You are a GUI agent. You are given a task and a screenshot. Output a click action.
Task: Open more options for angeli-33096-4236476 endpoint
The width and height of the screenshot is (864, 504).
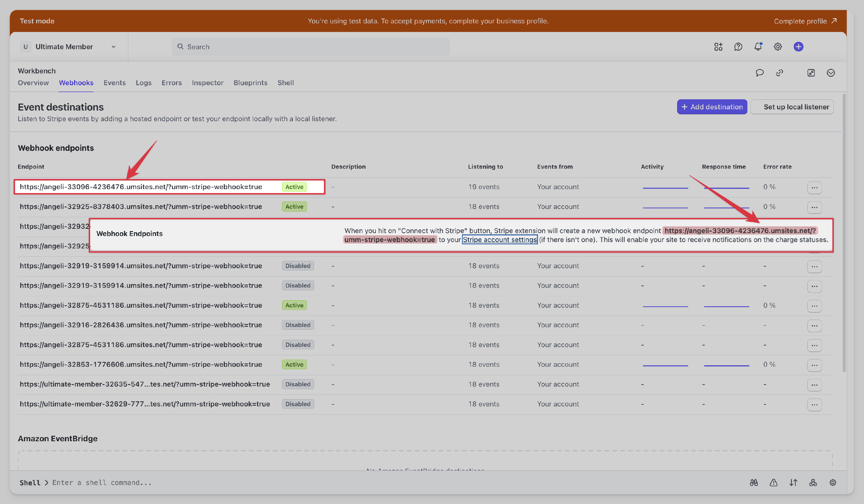click(x=815, y=187)
